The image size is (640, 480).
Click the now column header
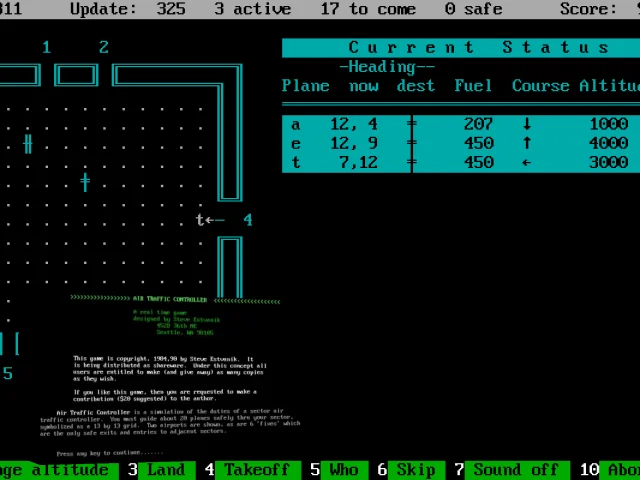point(363,86)
